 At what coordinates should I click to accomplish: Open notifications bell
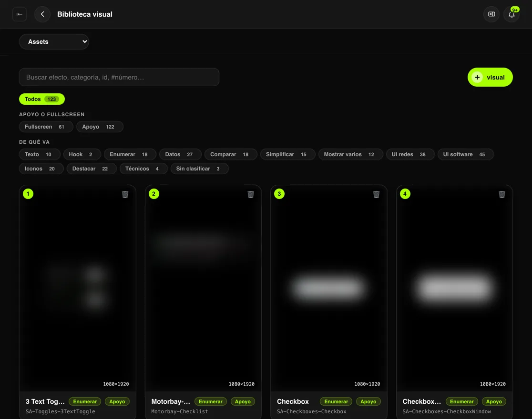pos(512,14)
